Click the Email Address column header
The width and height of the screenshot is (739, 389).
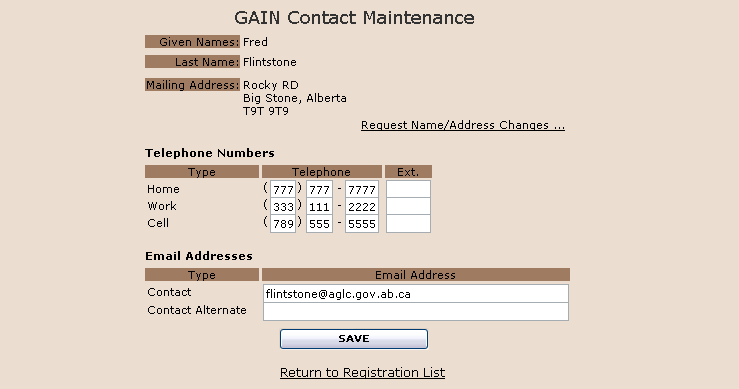[x=416, y=274]
